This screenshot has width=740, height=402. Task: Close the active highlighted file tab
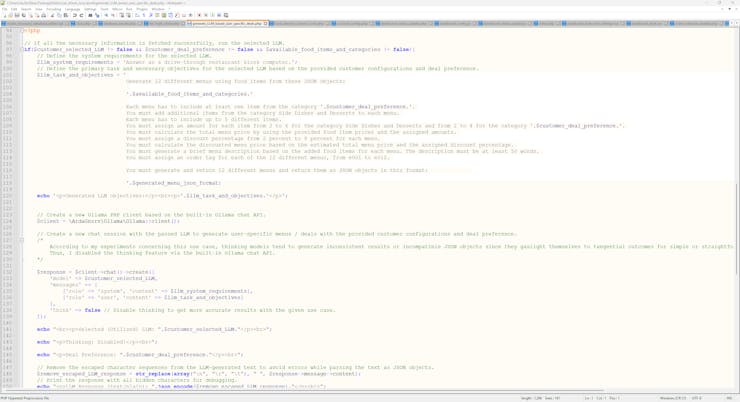click(266, 23)
